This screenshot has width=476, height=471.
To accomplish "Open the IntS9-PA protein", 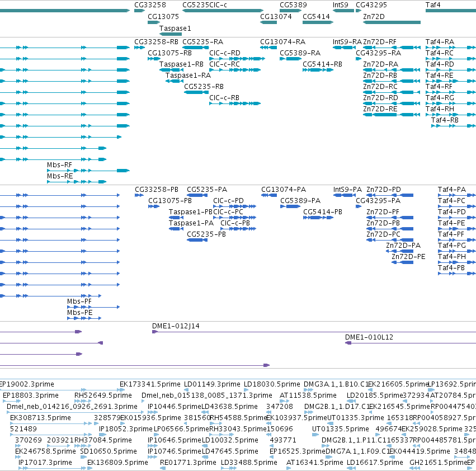I will tap(344, 195).
